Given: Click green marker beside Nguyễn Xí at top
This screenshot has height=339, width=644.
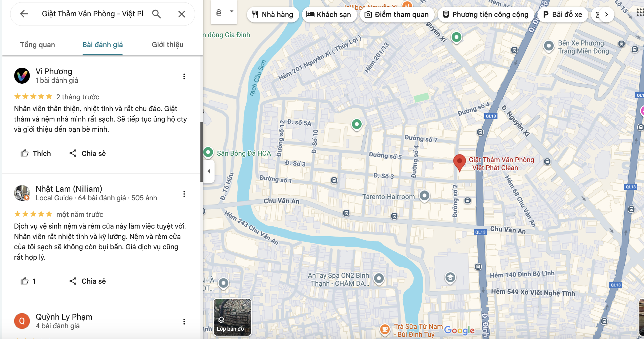Looking at the screenshot, I should [456, 38].
